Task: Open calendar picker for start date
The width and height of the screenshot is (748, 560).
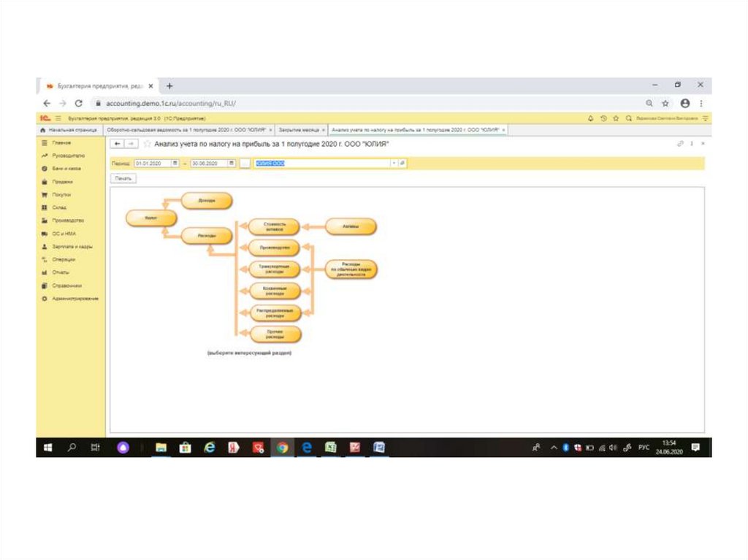Action: 175,164
